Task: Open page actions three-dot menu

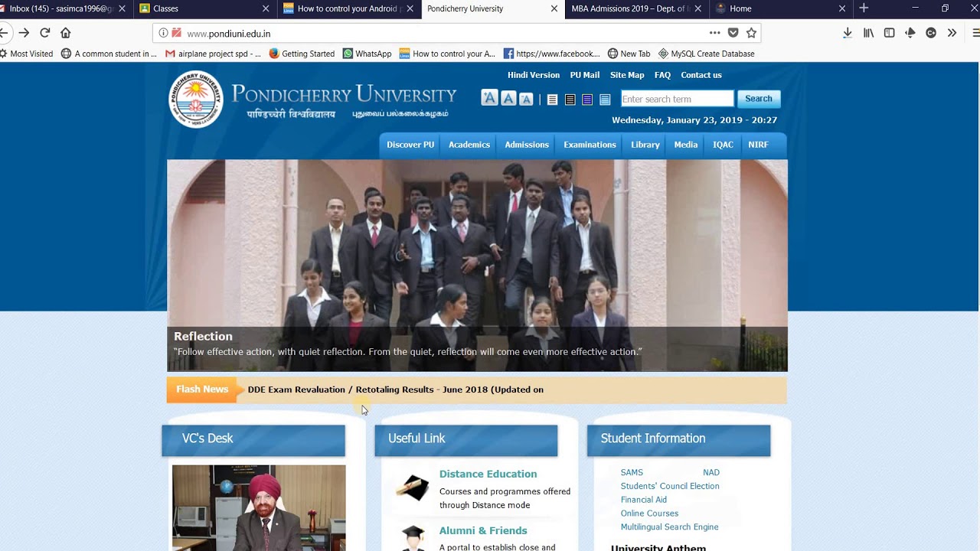Action: [714, 33]
